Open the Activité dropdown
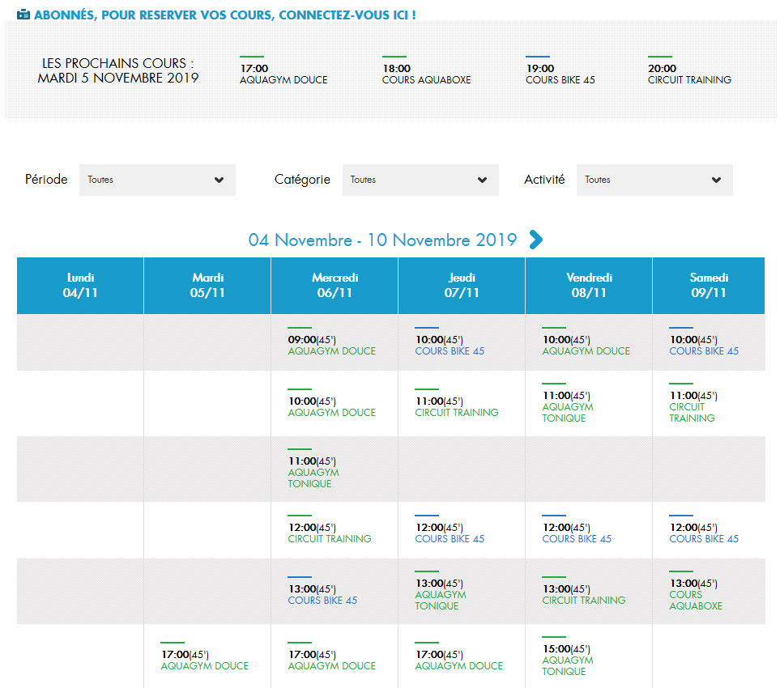This screenshot has width=784, height=688. [654, 180]
